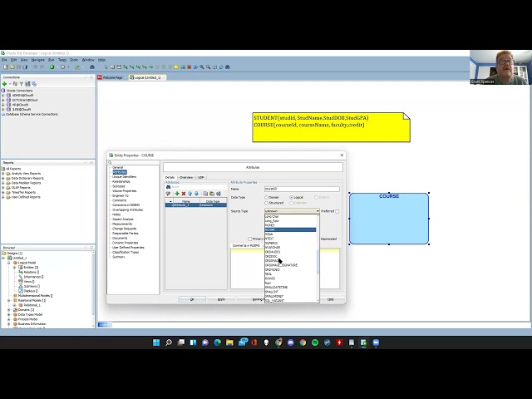Click the zoom out magnifier icon

[209, 67]
